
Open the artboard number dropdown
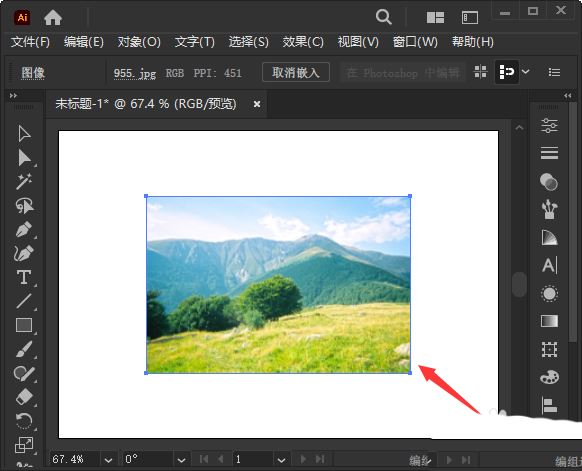(x=281, y=460)
